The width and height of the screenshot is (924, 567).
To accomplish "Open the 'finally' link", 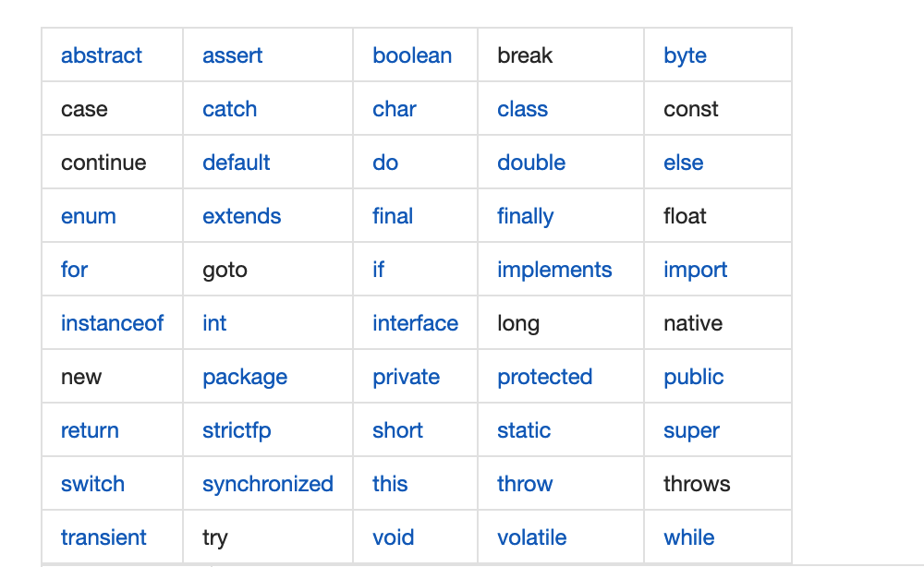I will point(526,216).
